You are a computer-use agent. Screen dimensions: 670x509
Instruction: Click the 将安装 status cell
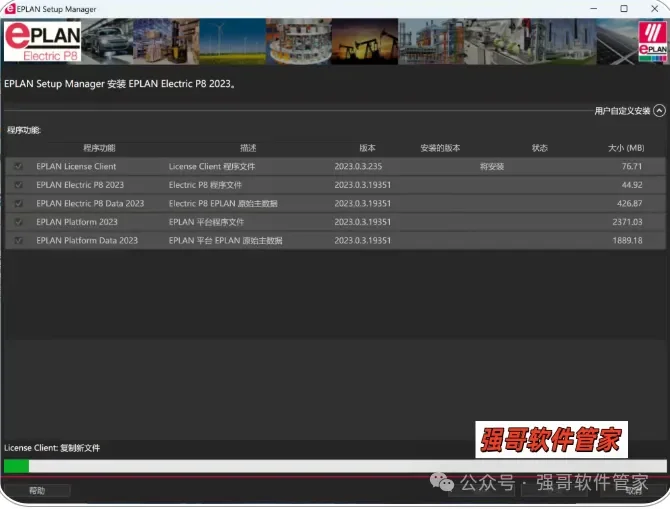[492, 166]
